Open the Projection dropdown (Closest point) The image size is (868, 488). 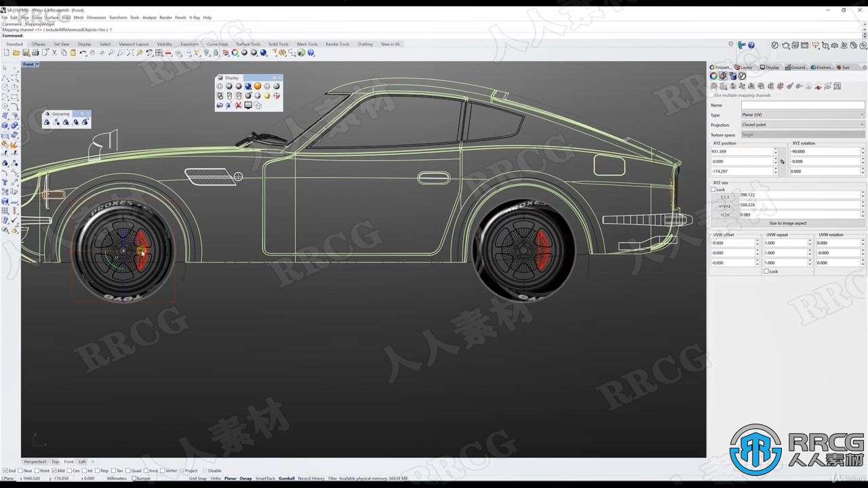[803, 125]
